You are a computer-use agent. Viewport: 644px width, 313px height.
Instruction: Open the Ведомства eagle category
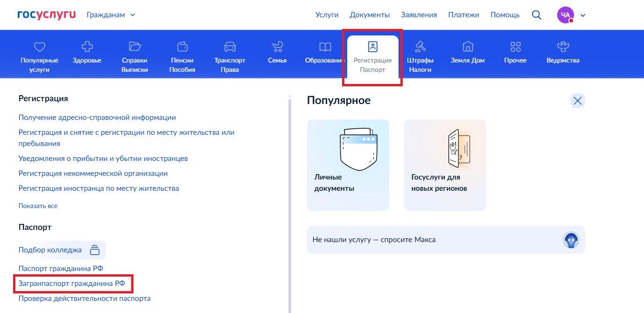[x=563, y=52]
